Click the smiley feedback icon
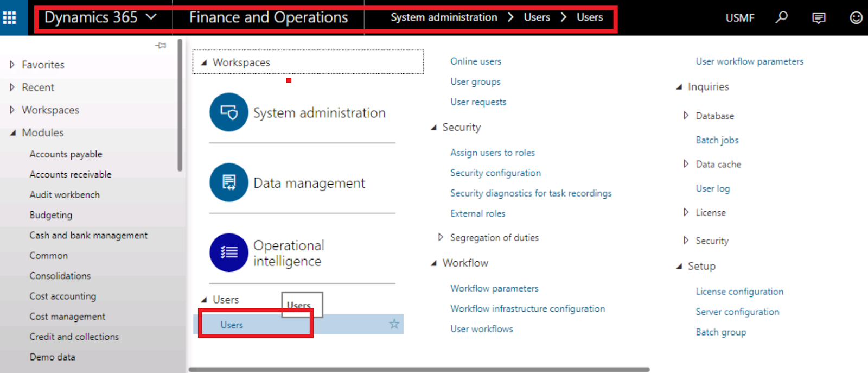868x373 pixels. pyautogui.click(x=856, y=18)
